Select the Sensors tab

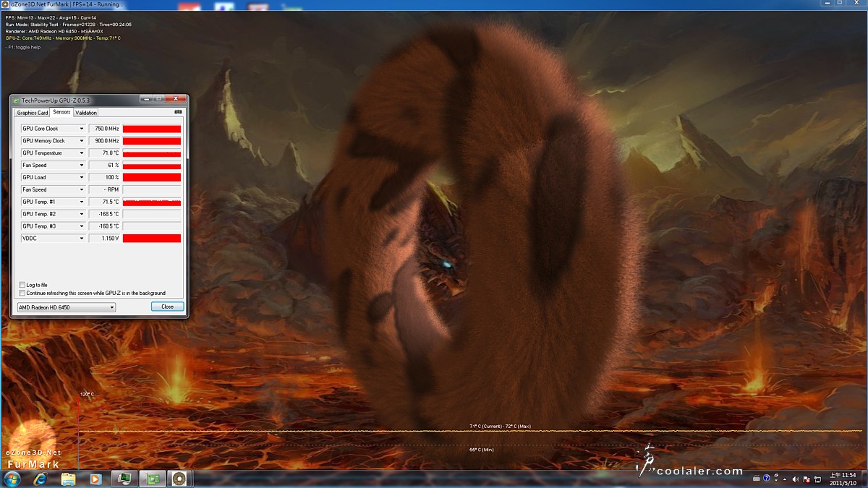click(61, 112)
